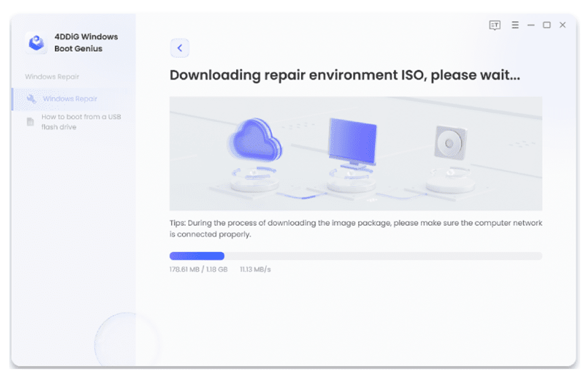Click the download progress bar

356,256
